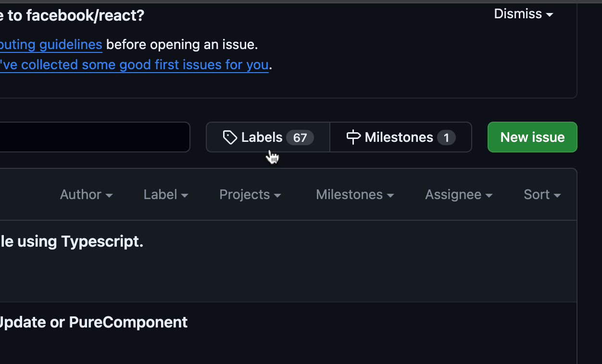Open the Milestones filter dropdown
Screen dimensions: 602x364
click(x=354, y=194)
